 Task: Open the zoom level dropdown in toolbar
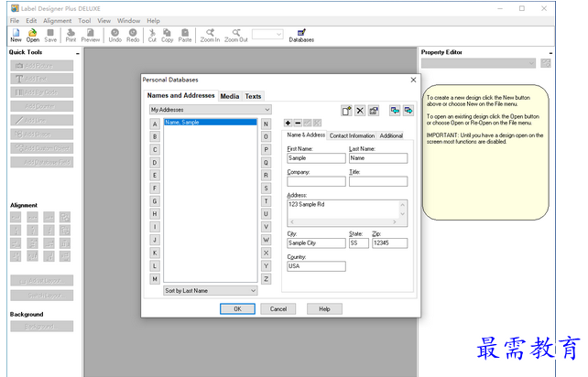[x=267, y=35]
